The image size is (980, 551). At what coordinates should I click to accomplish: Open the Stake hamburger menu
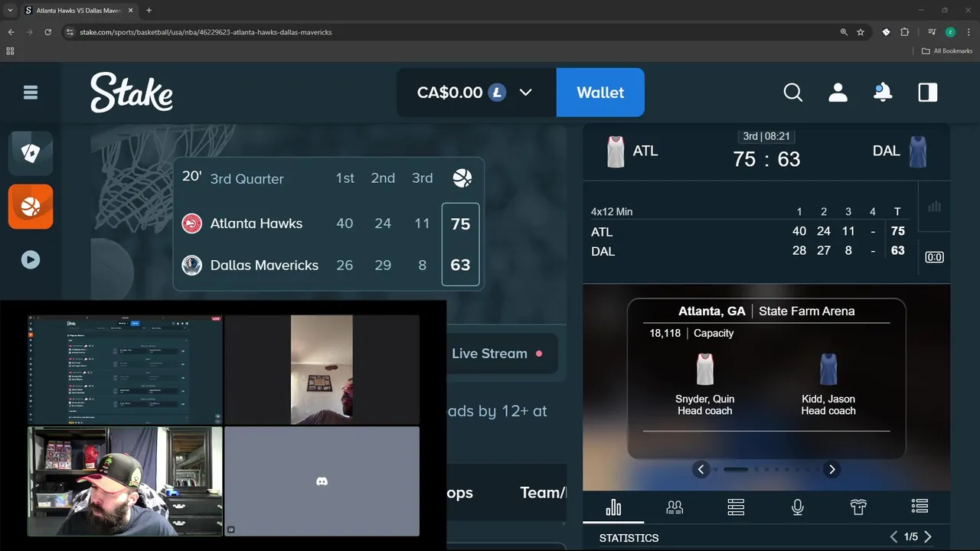(31, 93)
